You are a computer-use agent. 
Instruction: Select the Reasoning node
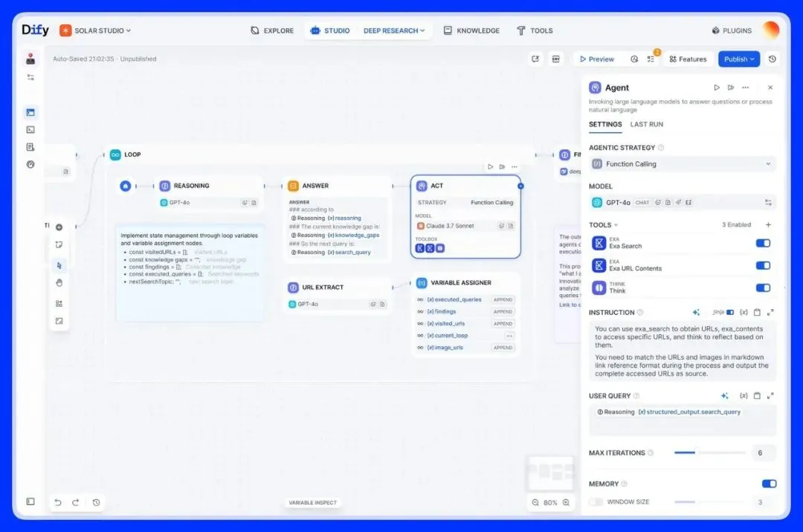tap(209, 193)
